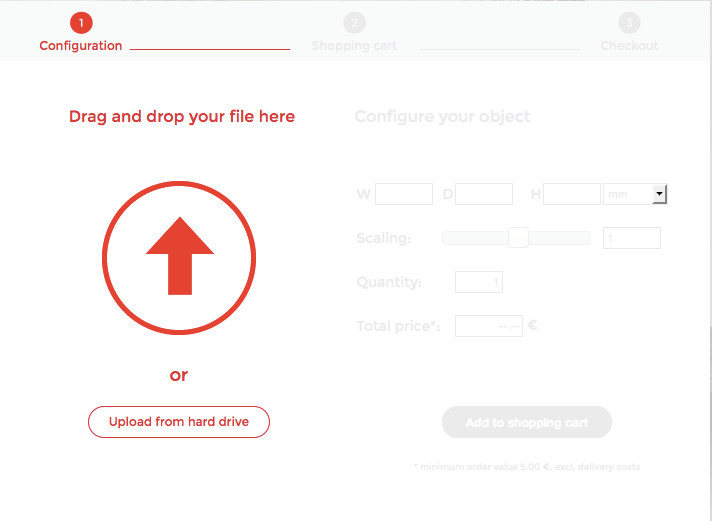Viewport: 712px width, 521px height.
Task: Select the step 2 Shopping cart circle
Action: point(355,23)
